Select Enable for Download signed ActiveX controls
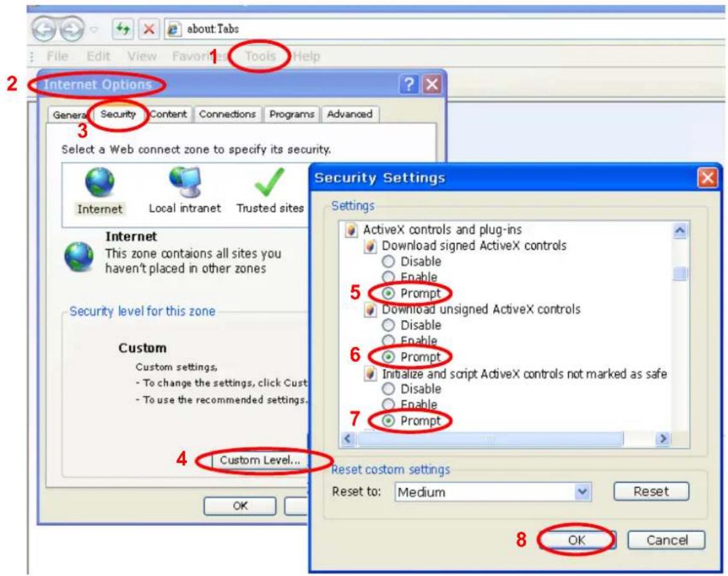728x576 pixels. click(388, 277)
